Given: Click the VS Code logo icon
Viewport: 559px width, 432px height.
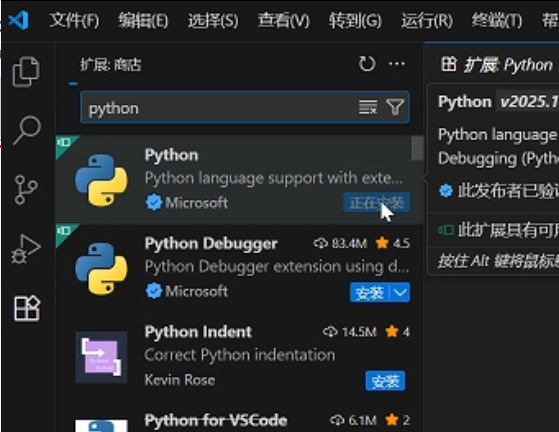Looking at the screenshot, I should point(19,20).
